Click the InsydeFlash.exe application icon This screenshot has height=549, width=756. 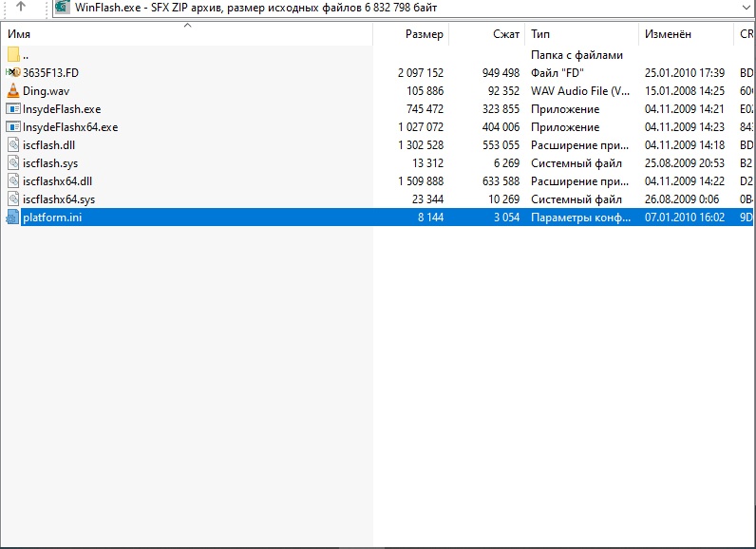pyautogui.click(x=13, y=109)
